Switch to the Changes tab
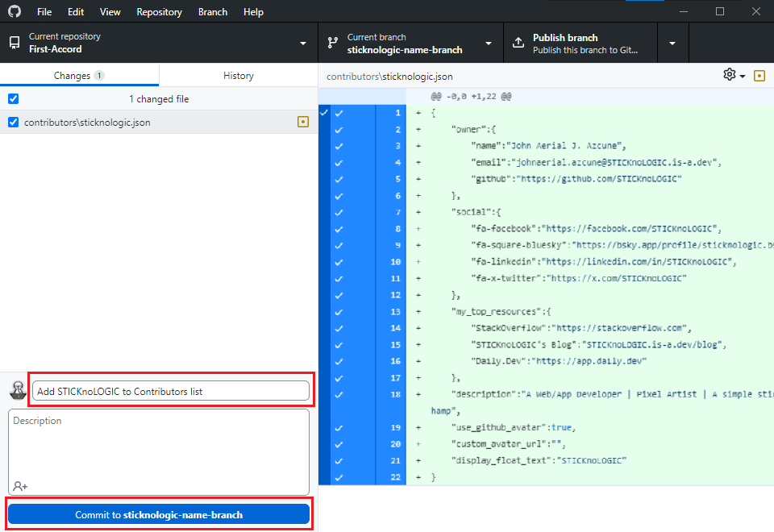Screen dimensions: 774x532 click(x=79, y=76)
